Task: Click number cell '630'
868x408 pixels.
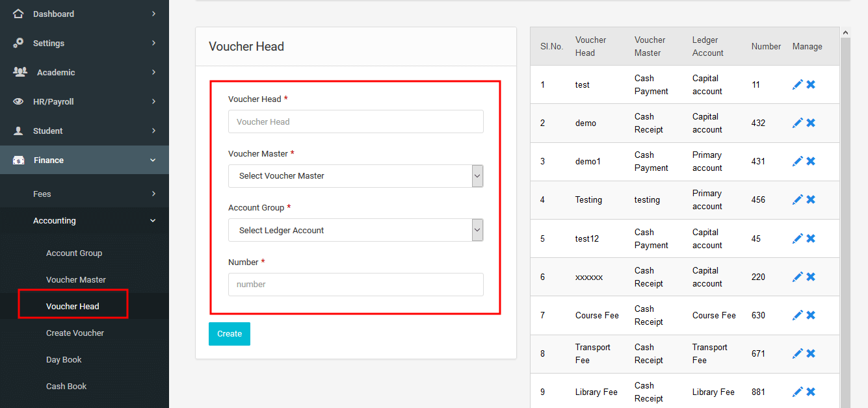Action: [x=758, y=315]
